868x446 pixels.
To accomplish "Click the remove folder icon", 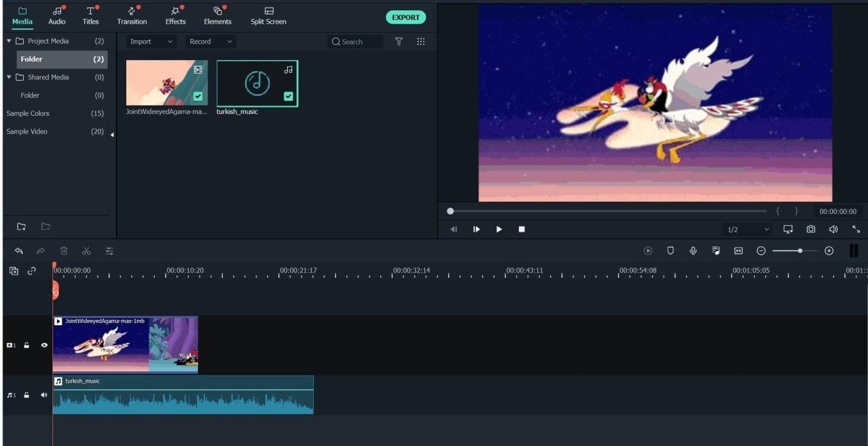I will coord(46,226).
